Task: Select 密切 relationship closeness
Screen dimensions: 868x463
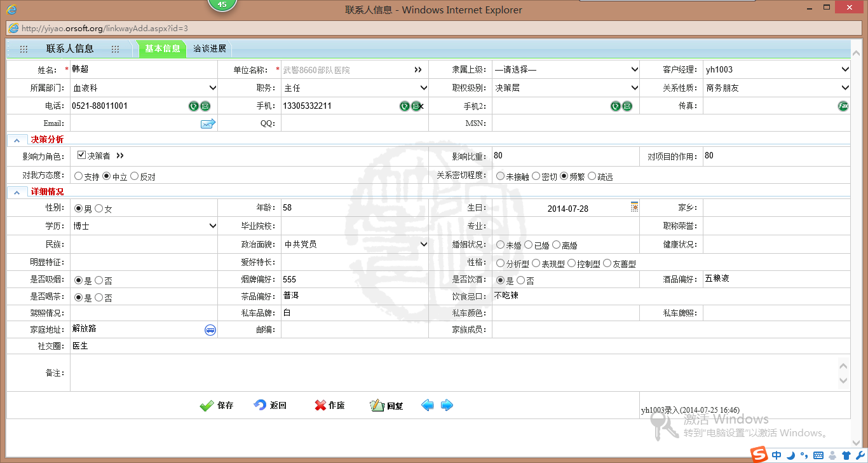Action: pos(536,177)
